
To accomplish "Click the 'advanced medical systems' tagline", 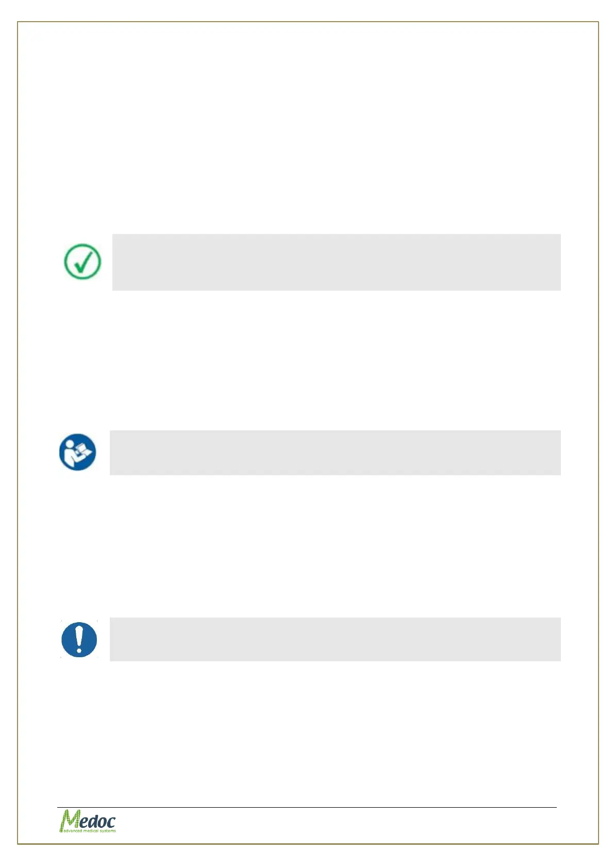I will coord(89,830).
